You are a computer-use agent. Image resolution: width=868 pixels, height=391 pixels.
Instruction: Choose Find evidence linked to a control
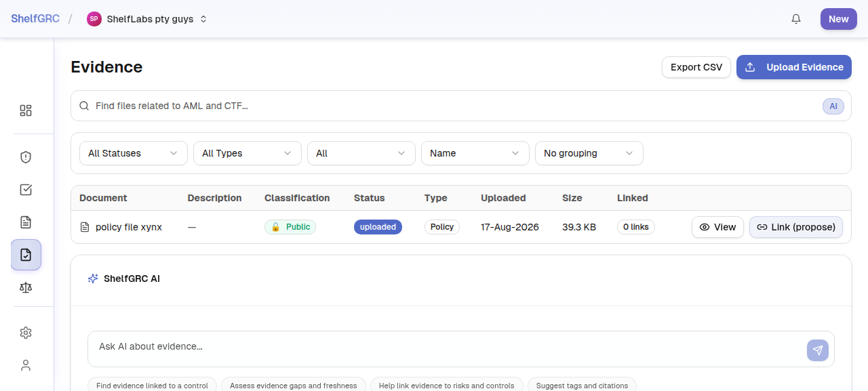pos(153,386)
